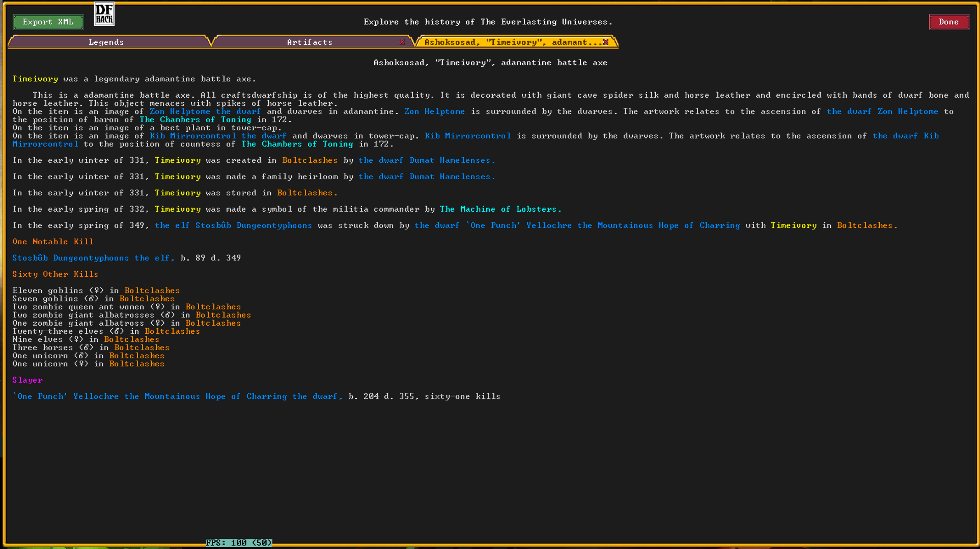Follow The Chambers of Toning link after 'baron of'
Screen dimensions: 980x549
[195, 120]
